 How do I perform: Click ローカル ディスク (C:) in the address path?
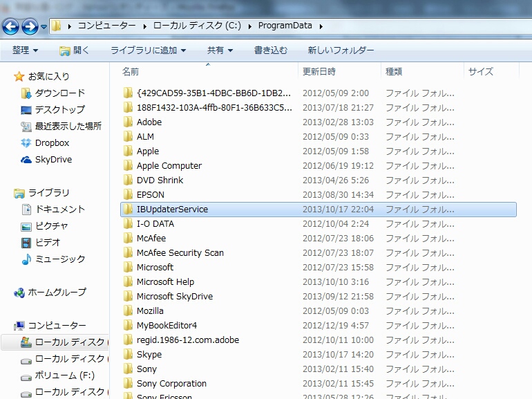[197, 26]
